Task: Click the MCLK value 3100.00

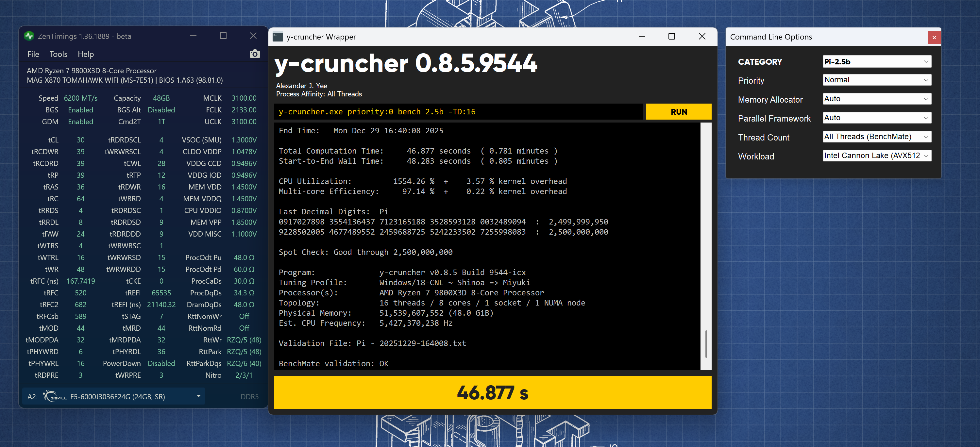Action: point(244,98)
